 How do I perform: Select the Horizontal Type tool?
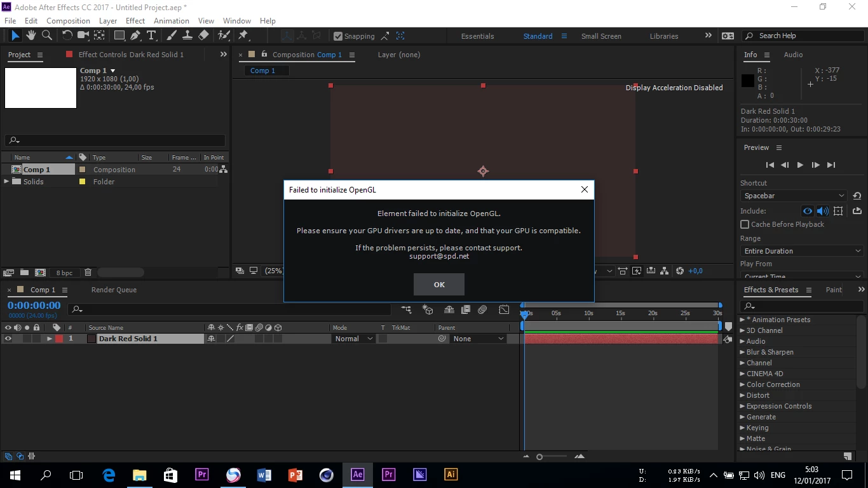[151, 36]
